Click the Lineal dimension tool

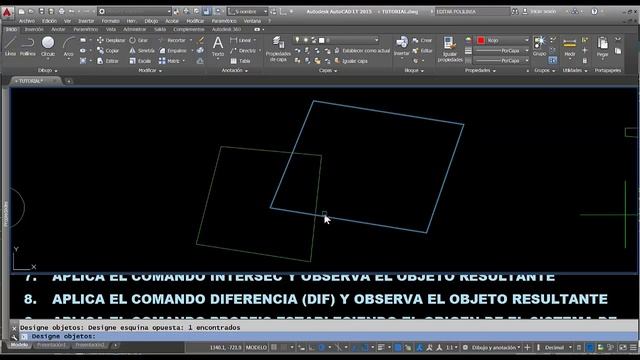(x=241, y=40)
